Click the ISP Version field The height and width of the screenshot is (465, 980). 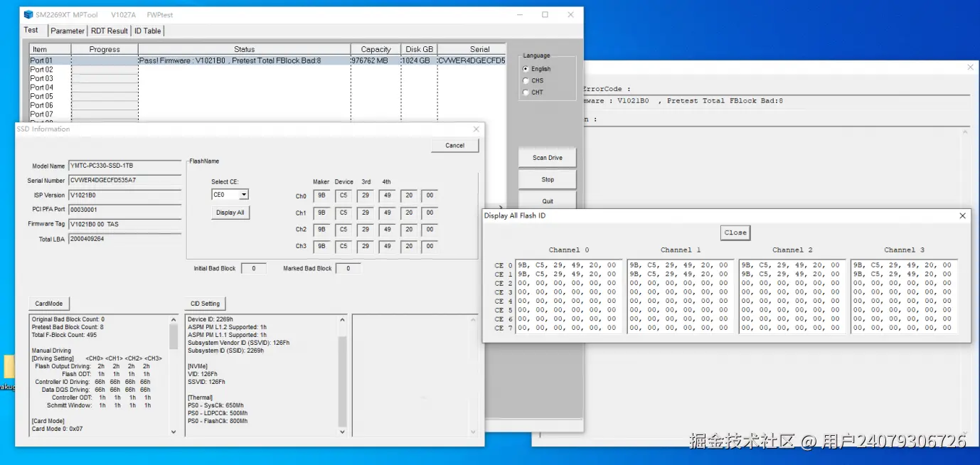(125, 195)
